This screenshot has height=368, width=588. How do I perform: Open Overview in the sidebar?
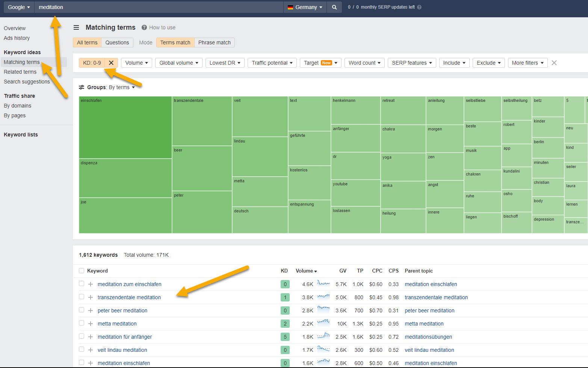(x=15, y=28)
